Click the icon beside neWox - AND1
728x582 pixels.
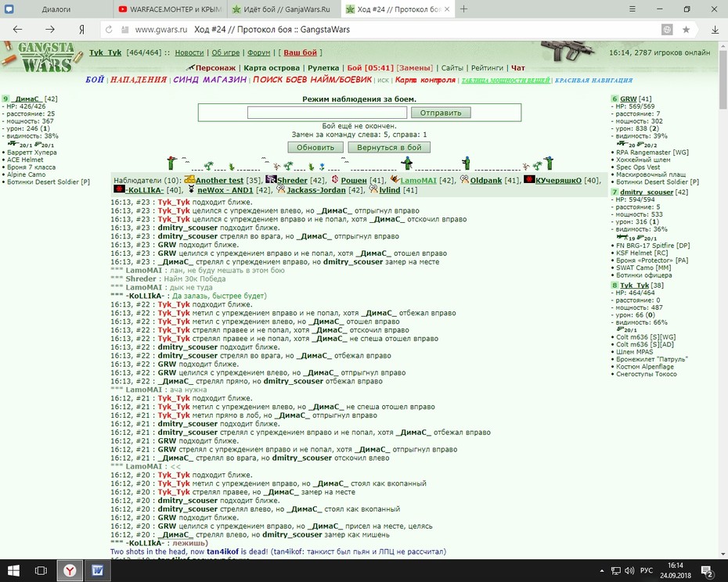[x=191, y=189]
